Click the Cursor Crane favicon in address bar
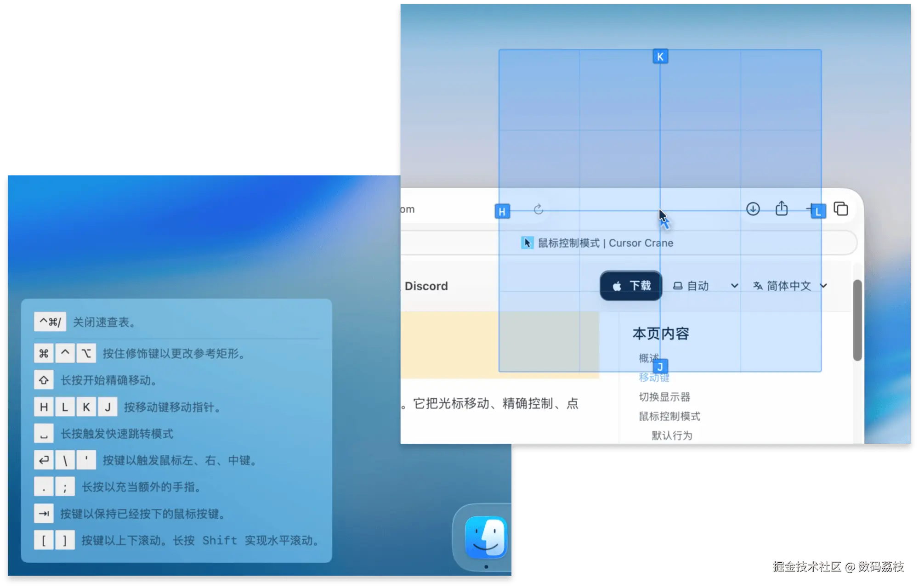Image resolution: width=919 pixels, height=588 pixels. click(x=527, y=243)
